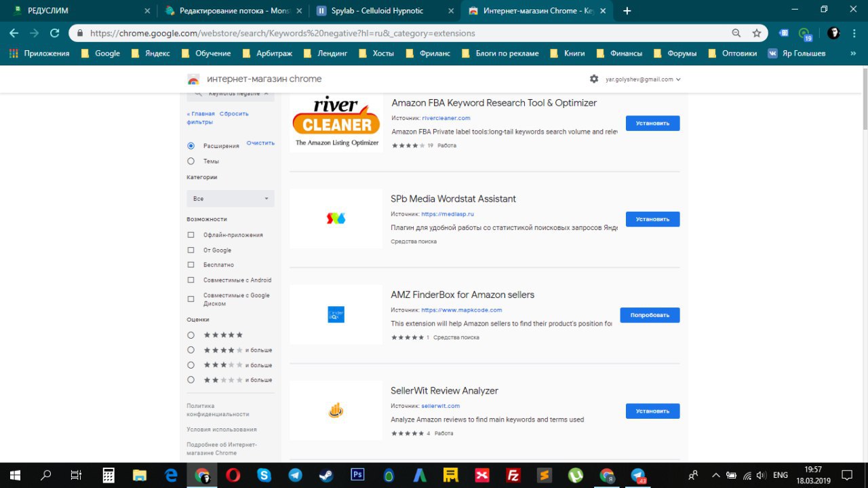Open Steam from the taskbar
868x488 pixels.
click(326, 475)
